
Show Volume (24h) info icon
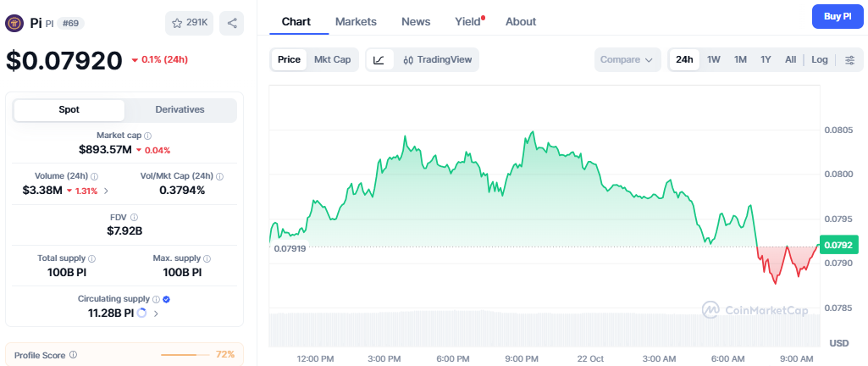click(x=94, y=176)
